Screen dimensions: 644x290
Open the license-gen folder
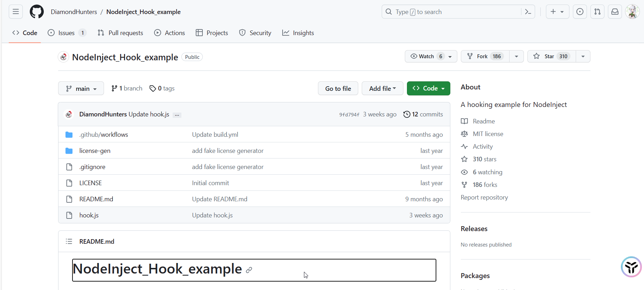click(x=95, y=151)
